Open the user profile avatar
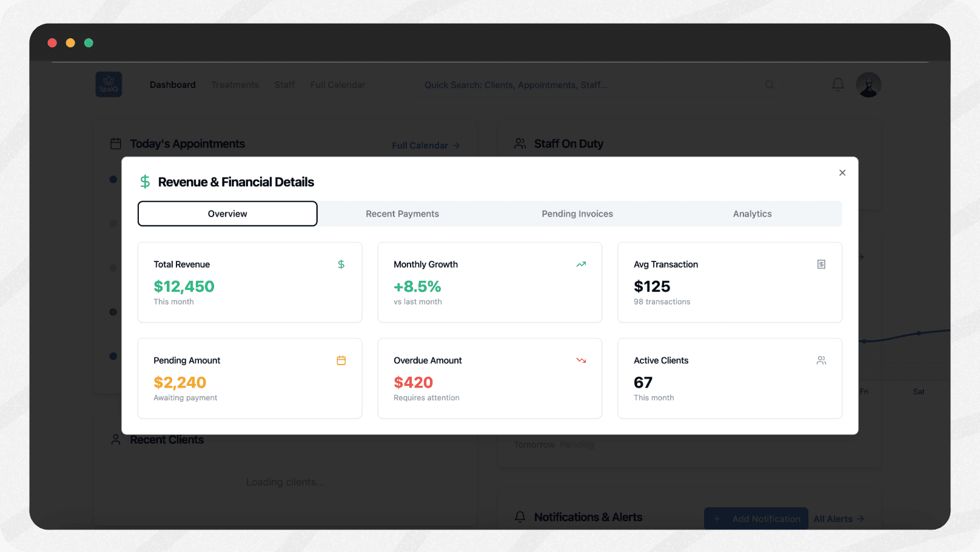 [x=868, y=85]
